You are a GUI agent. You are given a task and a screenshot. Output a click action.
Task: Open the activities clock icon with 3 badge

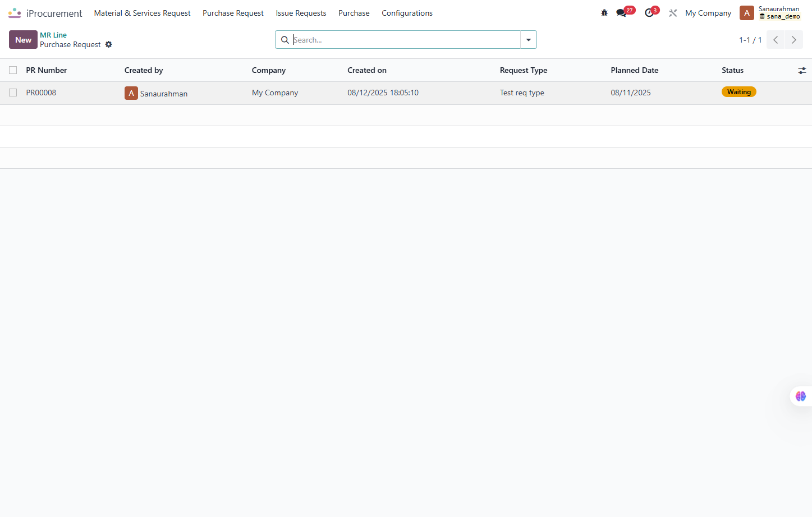coord(649,13)
